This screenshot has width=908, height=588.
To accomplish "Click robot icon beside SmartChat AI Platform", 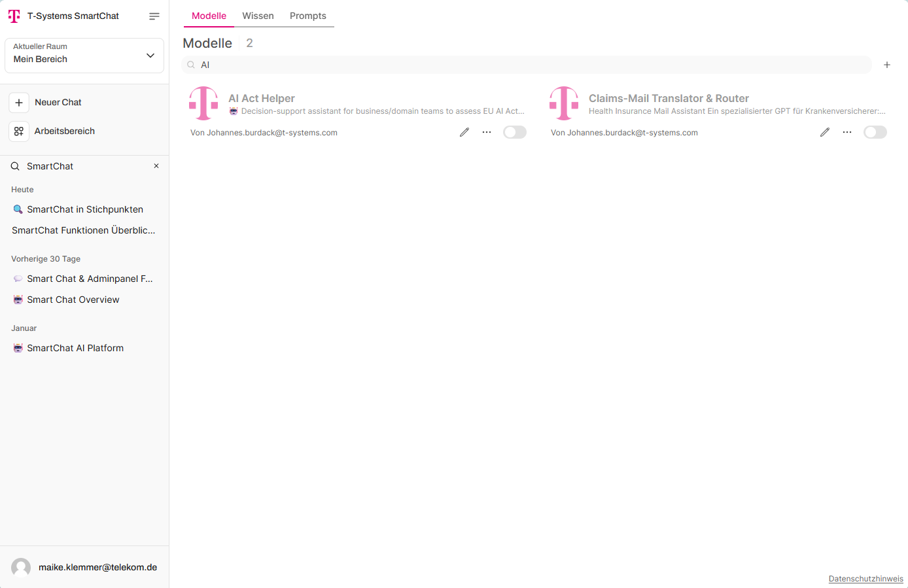I will coord(18,348).
